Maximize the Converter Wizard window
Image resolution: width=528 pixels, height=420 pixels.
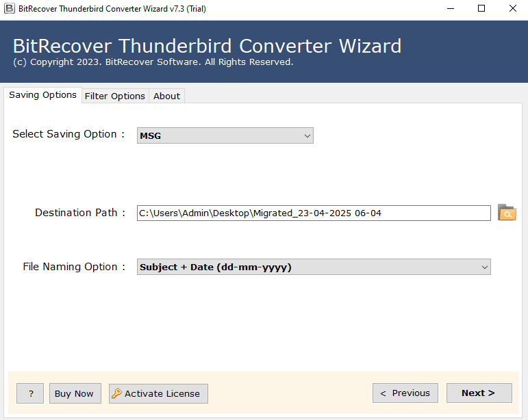click(481, 8)
